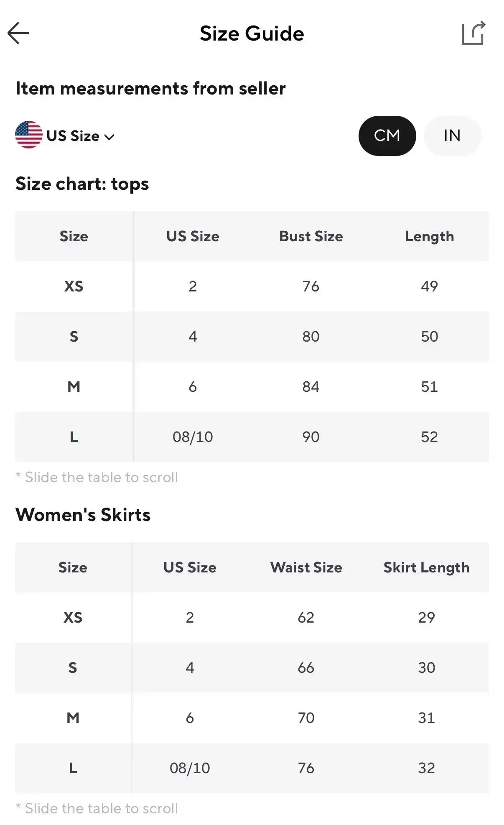Open the US Size dropdown
The image size is (504, 825).
tap(73, 136)
